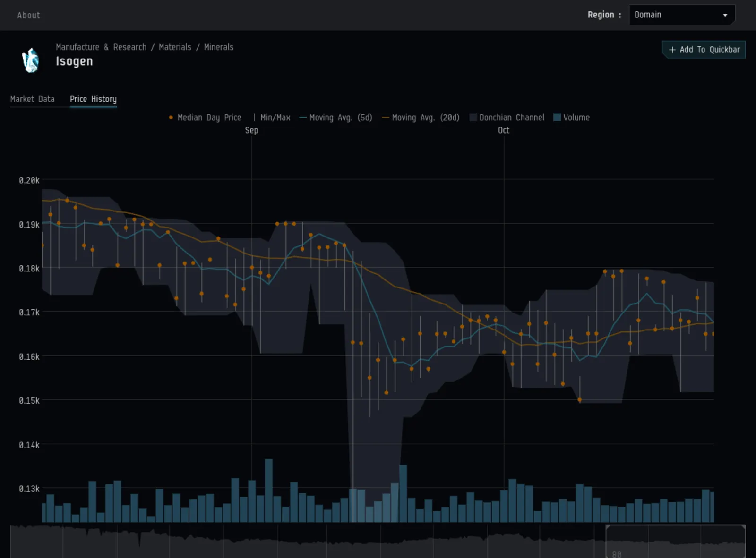The height and width of the screenshot is (558, 756).
Task: Click the 0.15k axis label
Action: click(x=29, y=401)
